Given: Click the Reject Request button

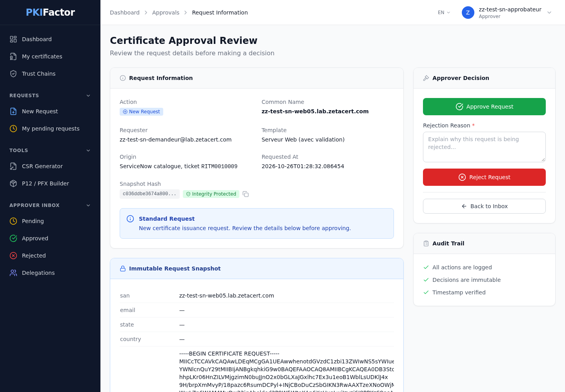Looking at the screenshot, I should (x=484, y=177).
